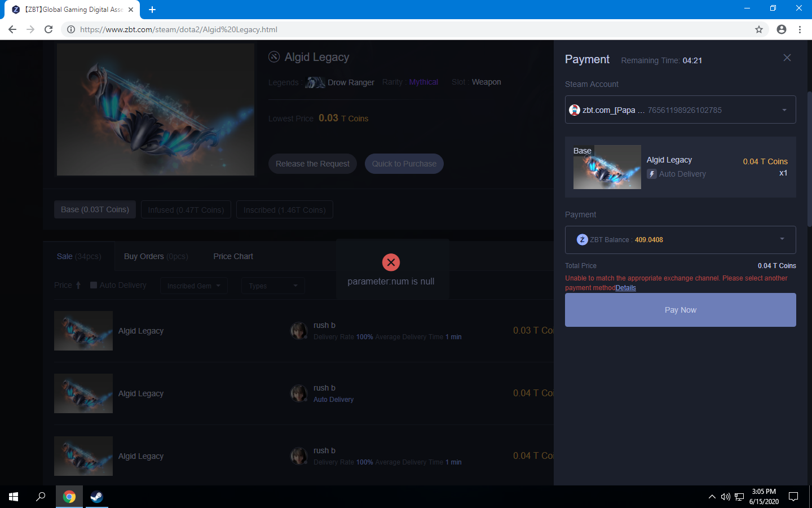Open the notification center icon
Image resolution: width=812 pixels, height=508 pixels.
(793, 497)
